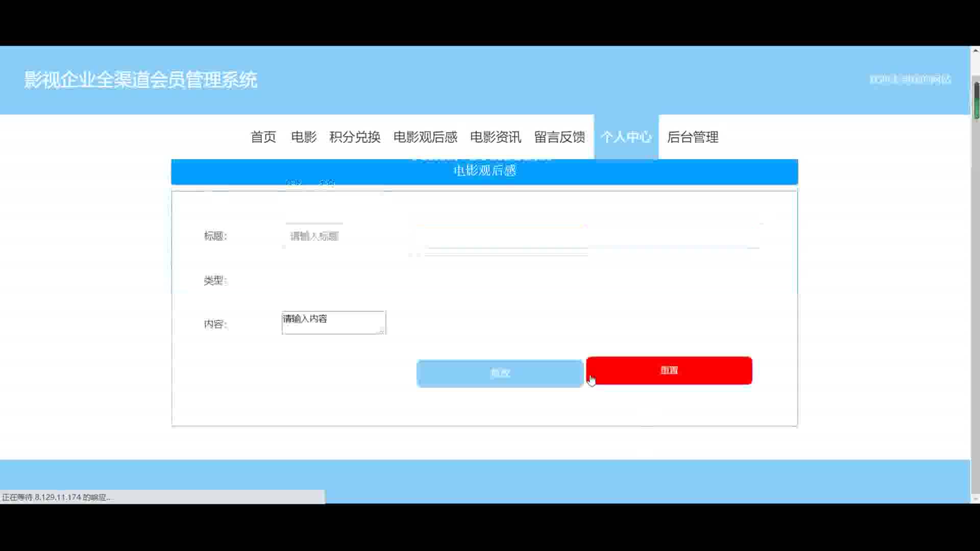Open the 积分兑换 navigation page

pos(355,137)
